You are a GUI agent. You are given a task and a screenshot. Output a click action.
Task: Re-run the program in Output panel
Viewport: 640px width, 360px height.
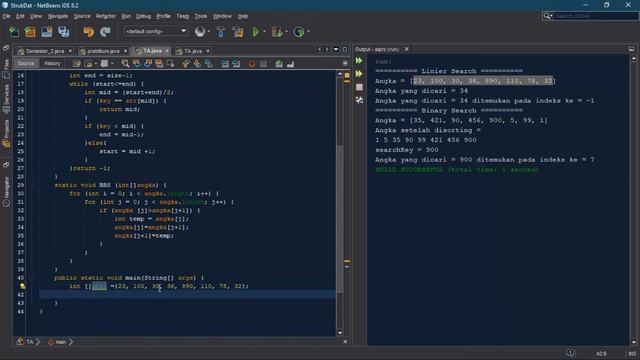[359, 61]
